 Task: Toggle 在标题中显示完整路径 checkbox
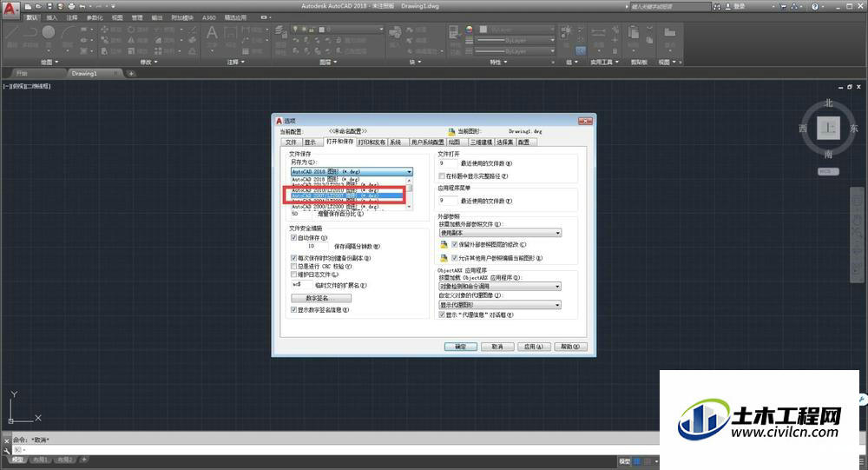tap(442, 175)
